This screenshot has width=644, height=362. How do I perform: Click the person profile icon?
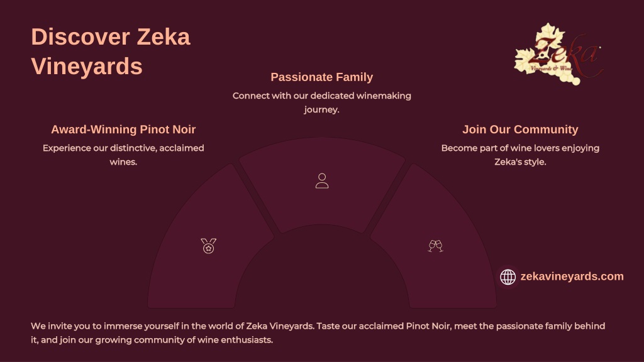click(322, 180)
